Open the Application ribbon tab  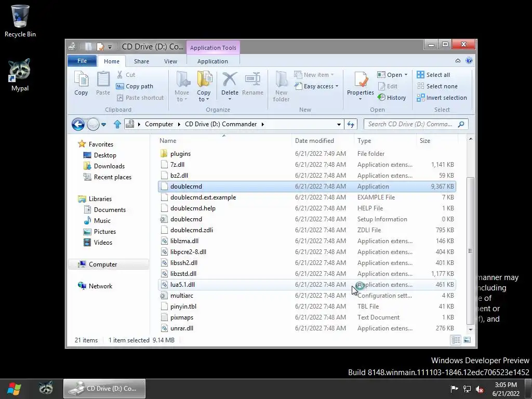pos(212,61)
